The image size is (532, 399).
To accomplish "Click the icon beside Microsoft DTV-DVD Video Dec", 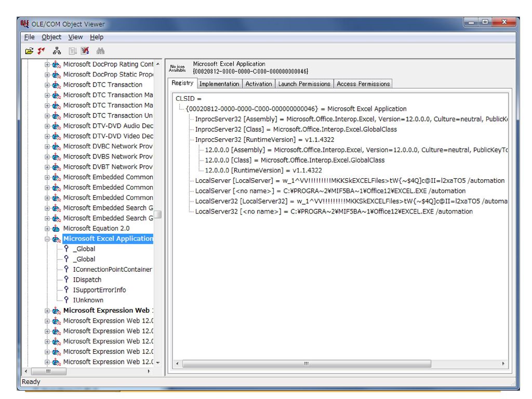I will (56, 137).
